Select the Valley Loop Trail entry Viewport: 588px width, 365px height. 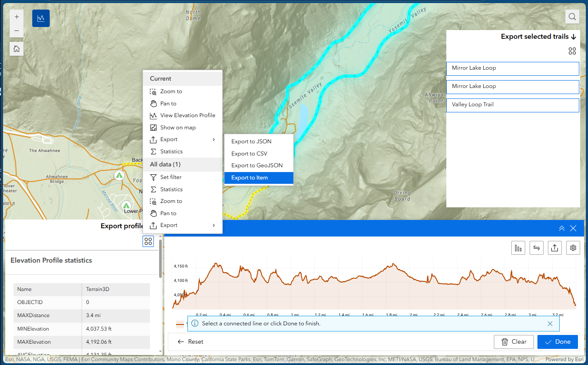click(513, 105)
